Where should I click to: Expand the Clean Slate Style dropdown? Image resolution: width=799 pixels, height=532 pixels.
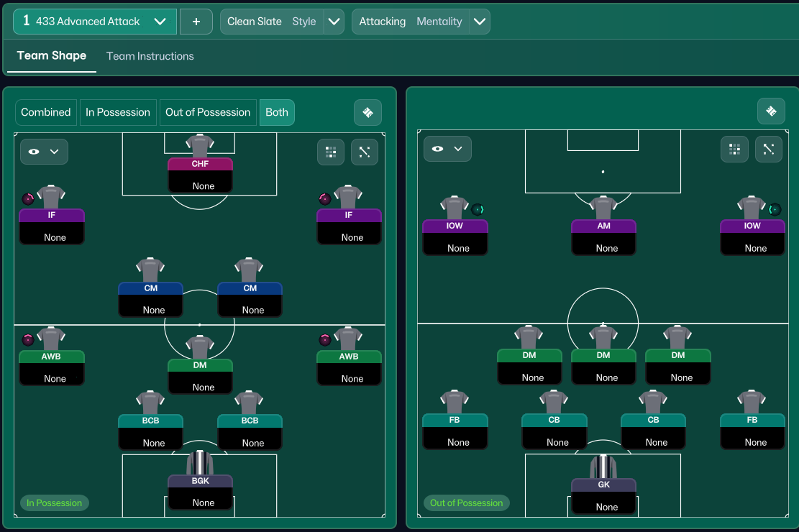click(334, 22)
